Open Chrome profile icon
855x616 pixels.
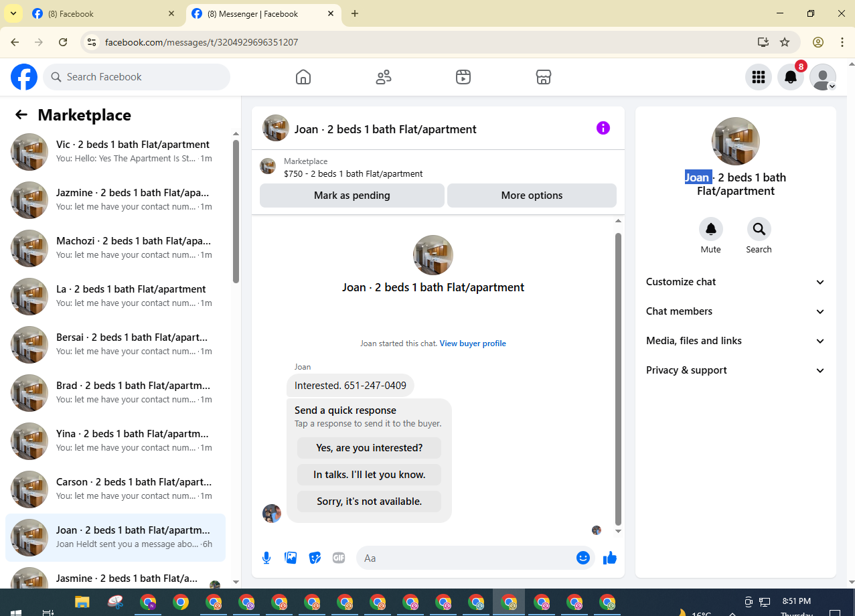pyautogui.click(x=818, y=42)
